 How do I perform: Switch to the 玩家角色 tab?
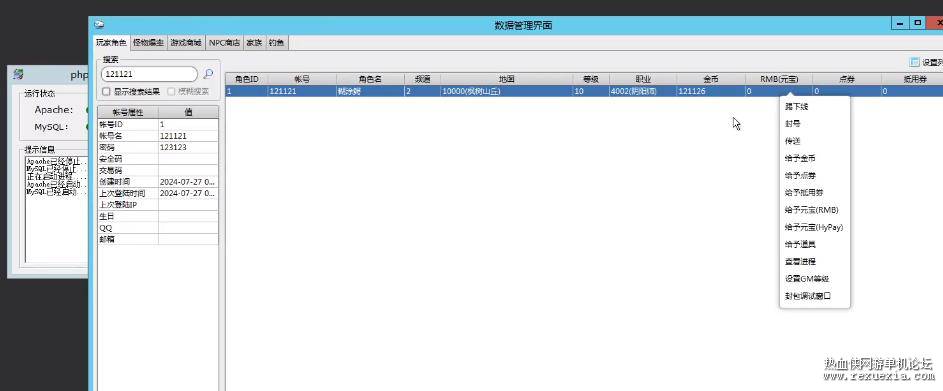click(111, 43)
